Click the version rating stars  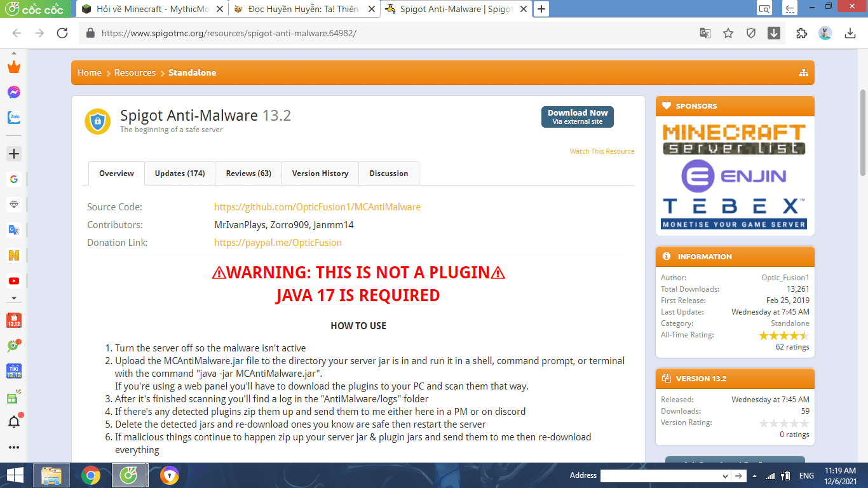click(x=784, y=423)
